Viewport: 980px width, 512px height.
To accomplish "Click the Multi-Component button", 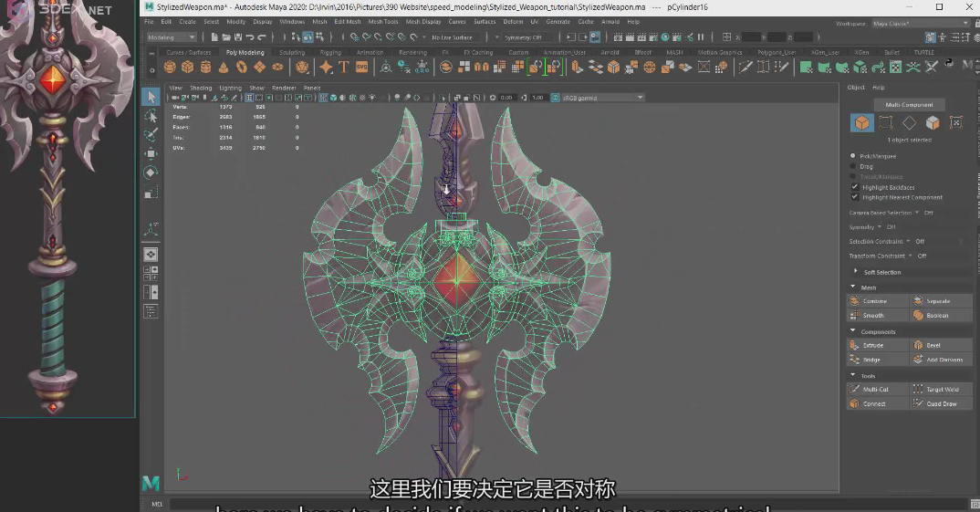I will (x=909, y=104).
